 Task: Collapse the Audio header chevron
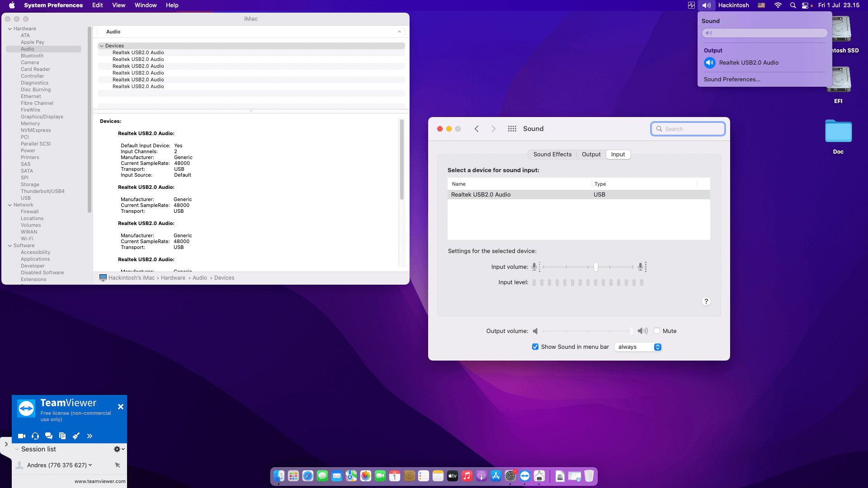(x=399, y=32)
